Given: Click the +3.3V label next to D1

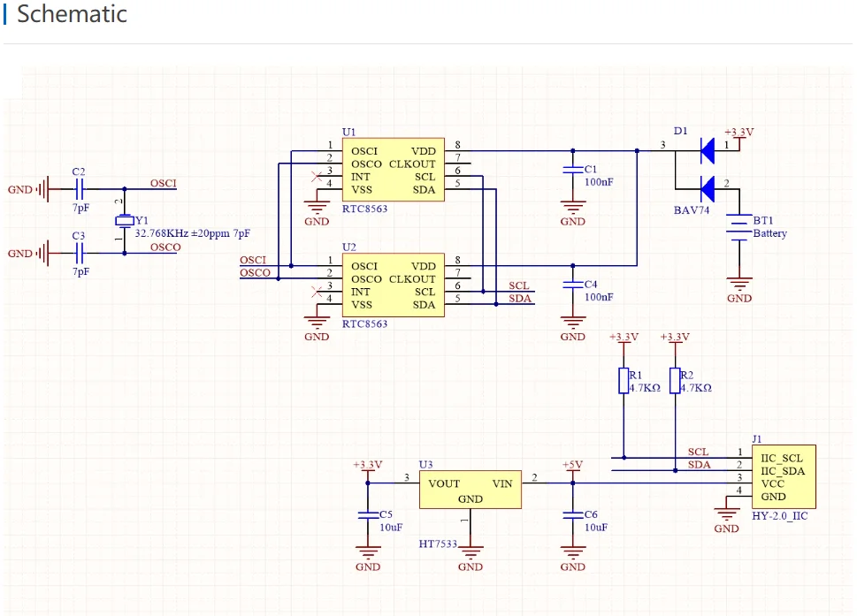Looking at the screenshot, I should pos(739,133).
